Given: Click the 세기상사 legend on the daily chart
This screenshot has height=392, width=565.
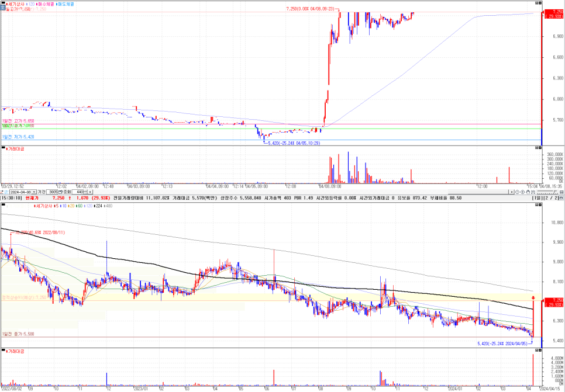Looking at the screenshot, I should (43, 206).
